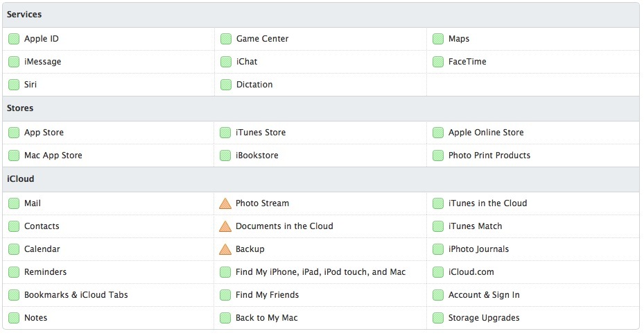Screen dimensions: 644x336
Task: Open the Backup status entry
Action: 250,249
